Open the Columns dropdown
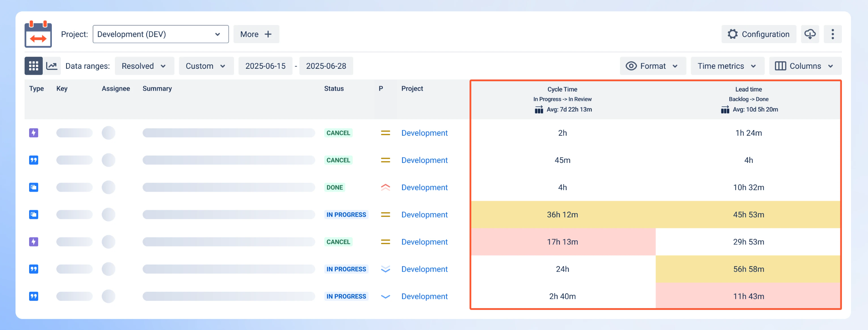The image size is (868, 330). [805, 66]
